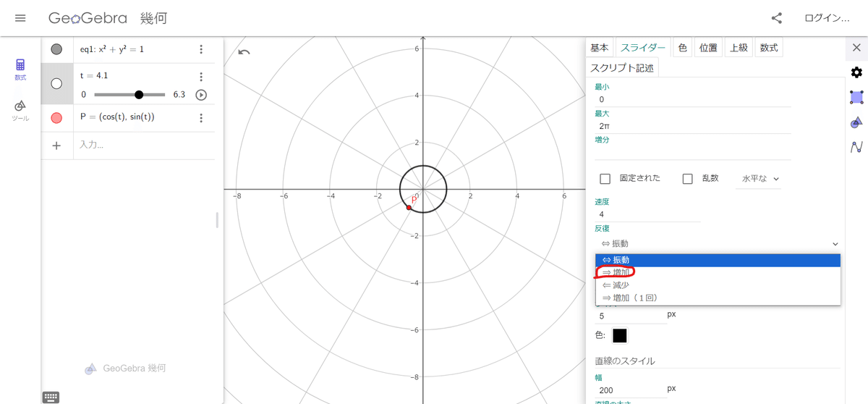Open more options for point P row
868x404 pixels.
point(201,117)
